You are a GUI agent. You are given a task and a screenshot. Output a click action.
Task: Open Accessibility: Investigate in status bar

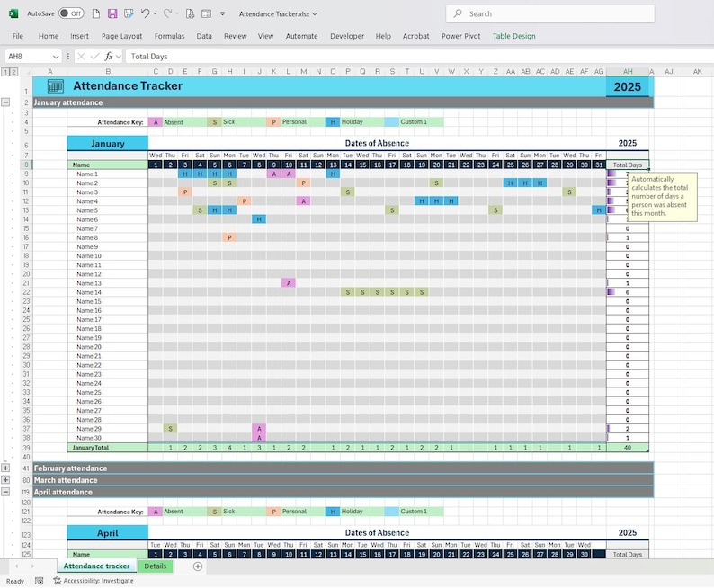[x=94, y=581]
